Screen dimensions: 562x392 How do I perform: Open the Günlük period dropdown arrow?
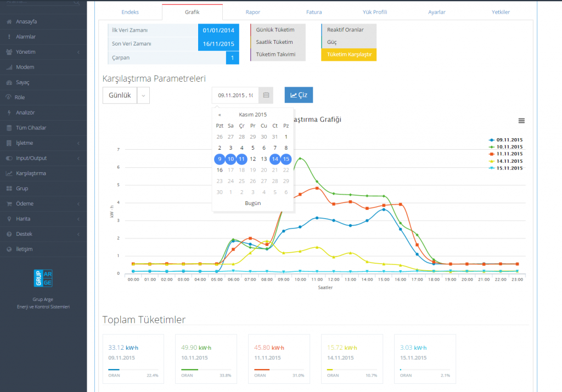pos(143,95)
